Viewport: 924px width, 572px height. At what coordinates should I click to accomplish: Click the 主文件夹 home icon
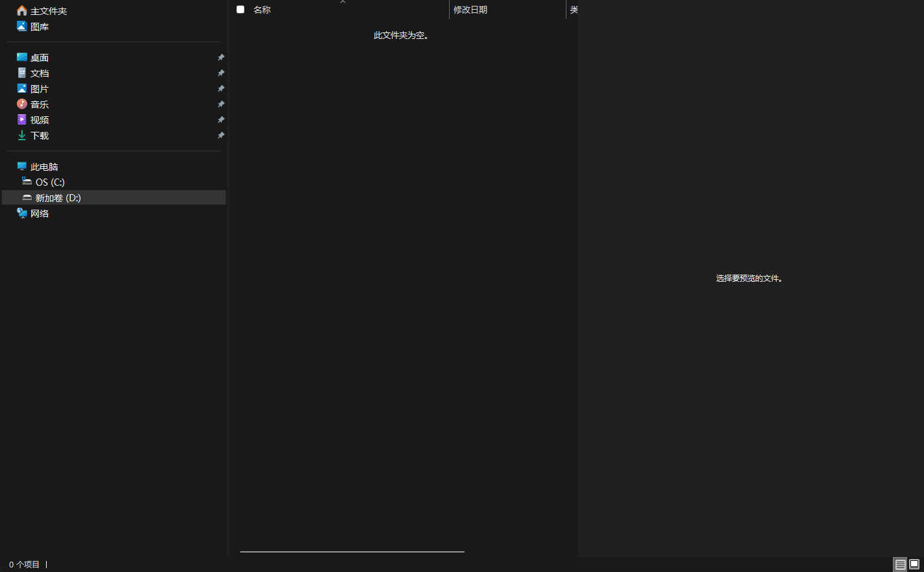(22, 10)
